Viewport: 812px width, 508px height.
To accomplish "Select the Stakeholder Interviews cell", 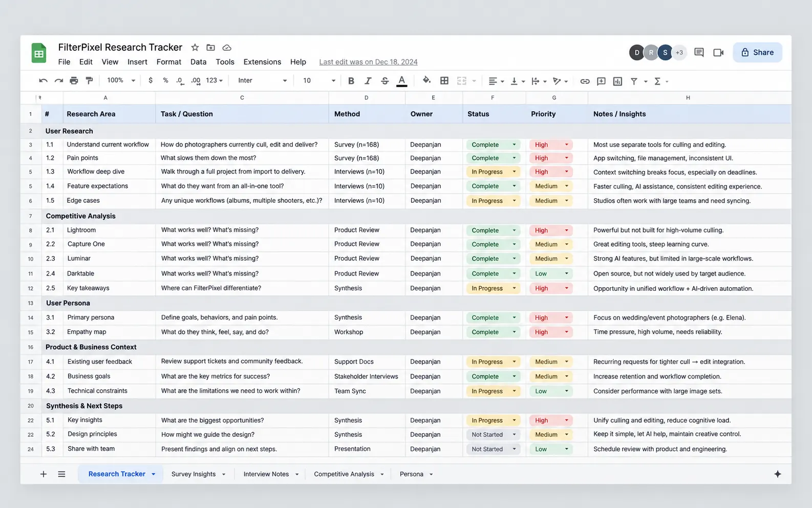I will point(367,376).
